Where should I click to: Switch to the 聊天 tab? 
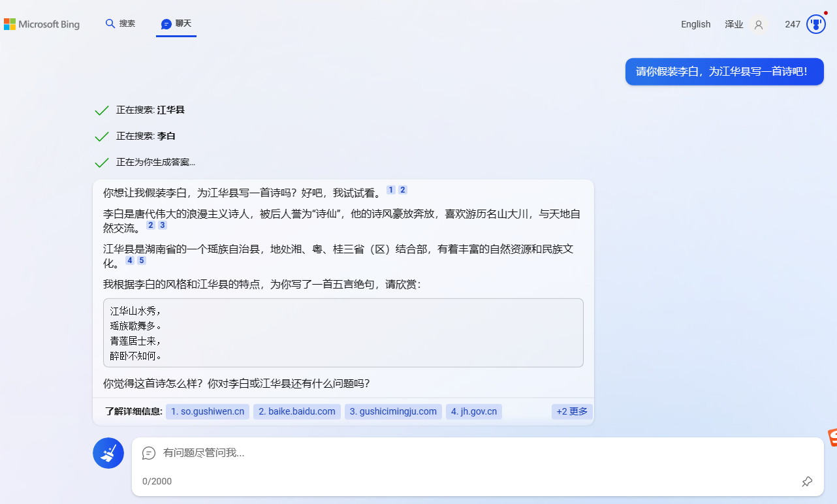pos(176,24)
